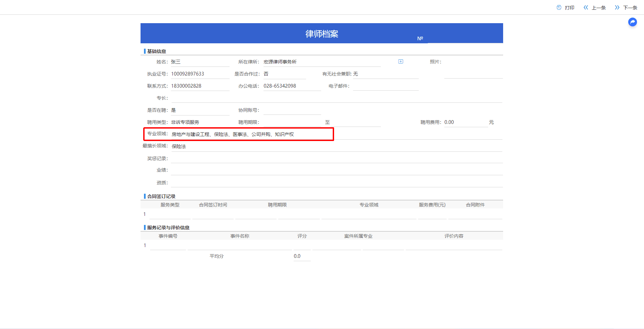The height and width of the screenshot is (329, 644).
Task: Click the empty 业绩 field
Action: [x=337, y=170]
